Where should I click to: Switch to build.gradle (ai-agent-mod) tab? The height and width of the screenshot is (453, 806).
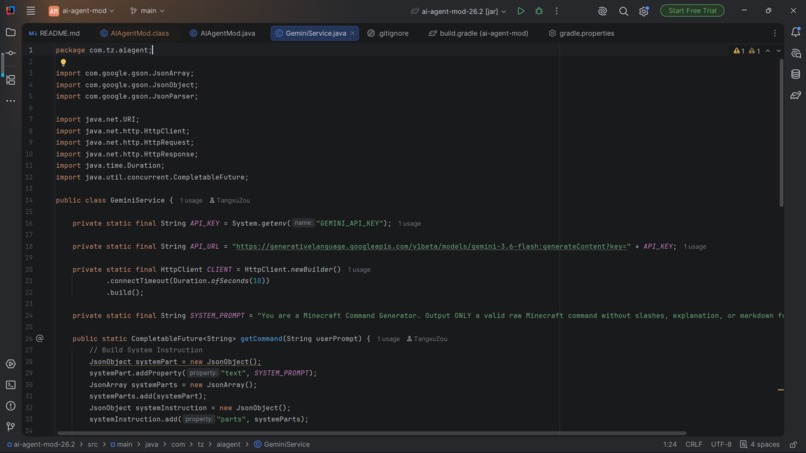point(479,33)
